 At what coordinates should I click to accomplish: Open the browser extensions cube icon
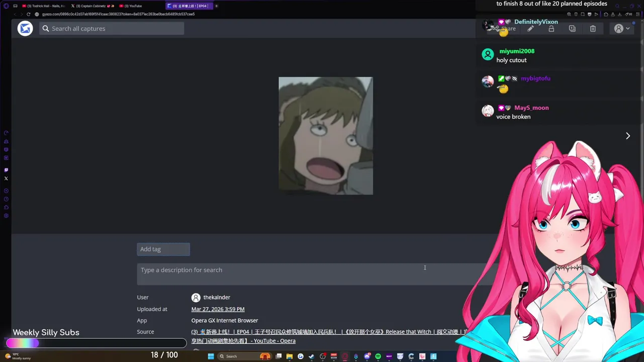coord(606,14)
